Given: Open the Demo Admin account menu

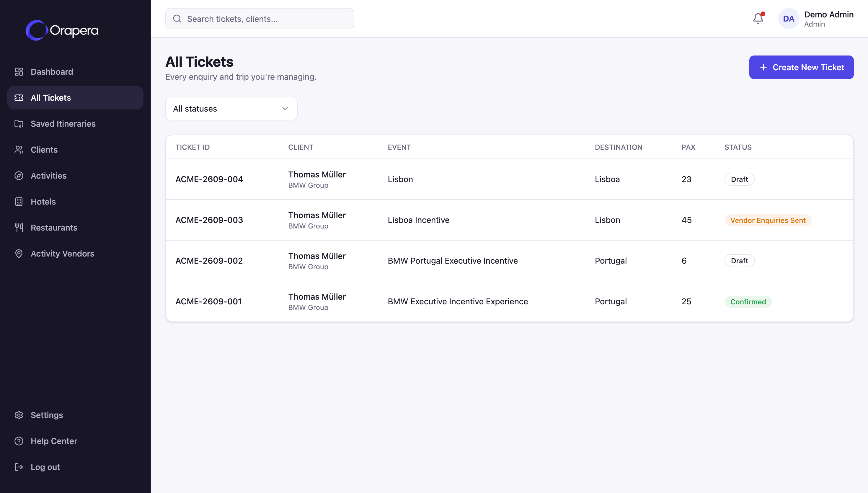Looking at the screenshot, I should pos(816,19).
